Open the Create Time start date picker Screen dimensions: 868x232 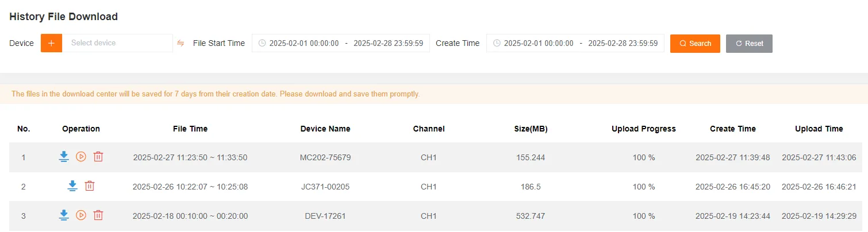(539, 43)
